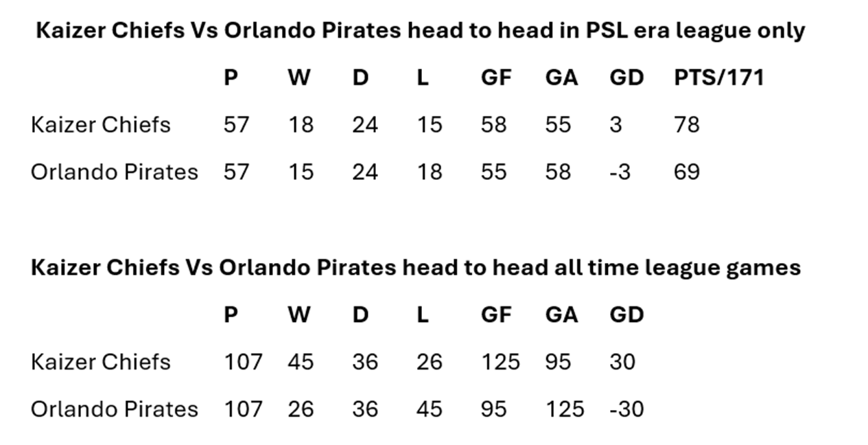Screen dimensions: 868x445
Task: Click the PSL era league table title
Action: (420, 31)
